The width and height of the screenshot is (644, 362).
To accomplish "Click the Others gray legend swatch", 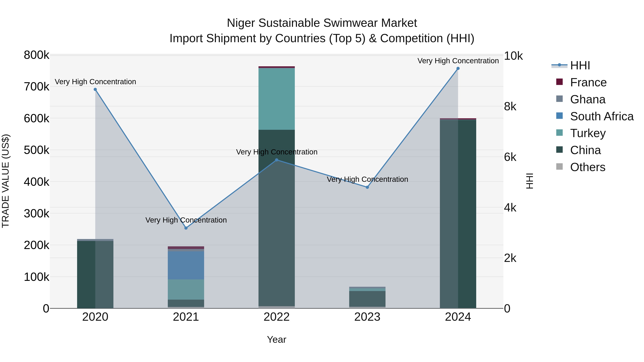I will pos(560,166).
